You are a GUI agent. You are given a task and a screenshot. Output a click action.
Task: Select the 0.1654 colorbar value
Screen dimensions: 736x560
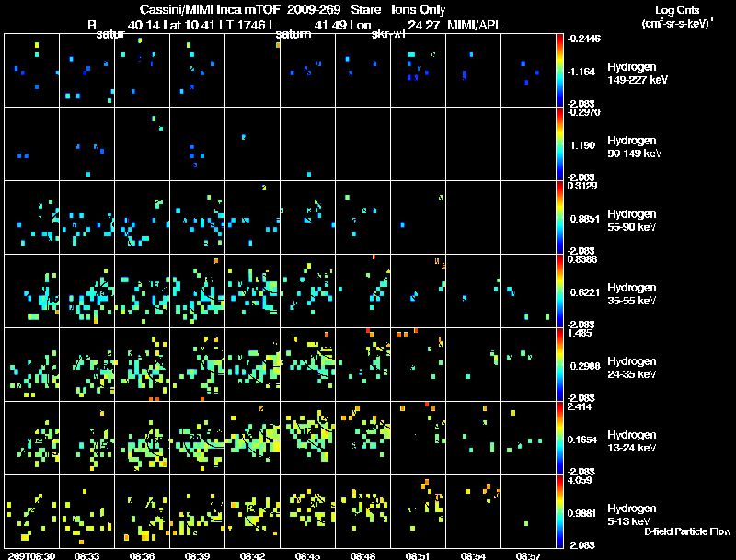582,440
